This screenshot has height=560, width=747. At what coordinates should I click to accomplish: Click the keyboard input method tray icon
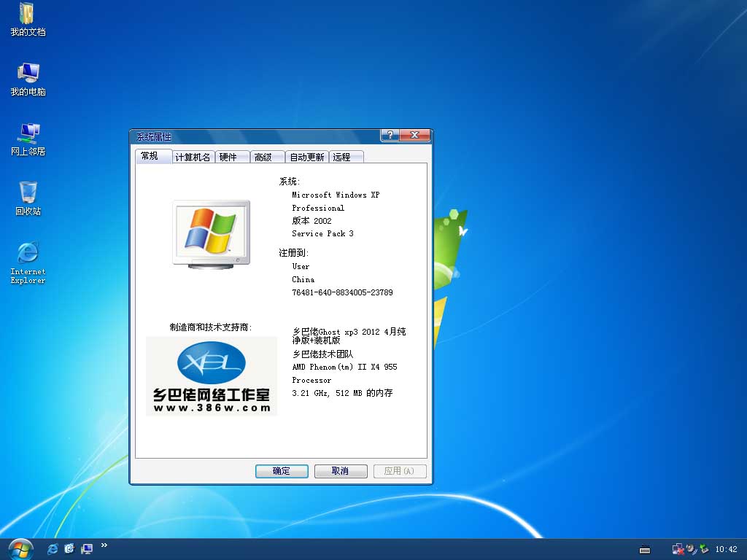click(x=644, y=549)
